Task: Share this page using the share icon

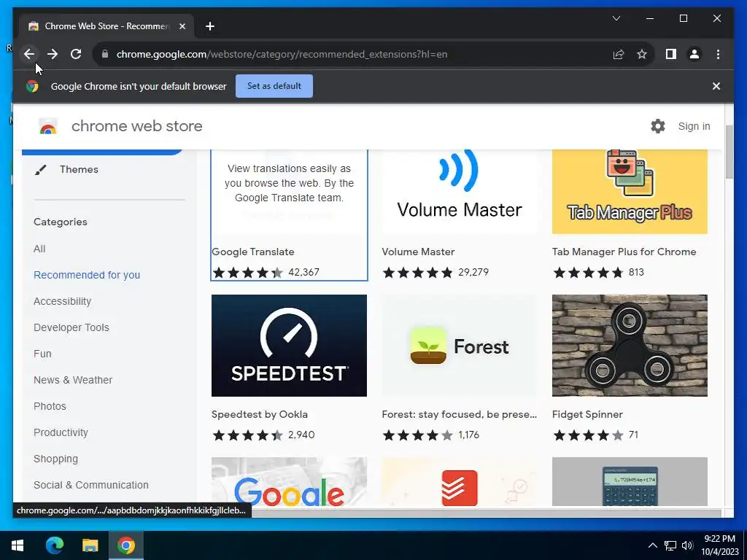Action: (x=619, y=54)
